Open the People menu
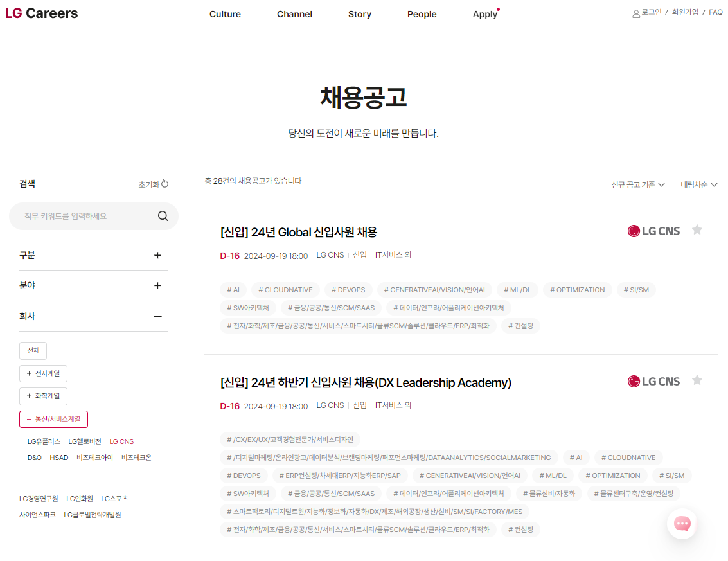Viewport: 728px width, 561px height. (x=422, y=14)
